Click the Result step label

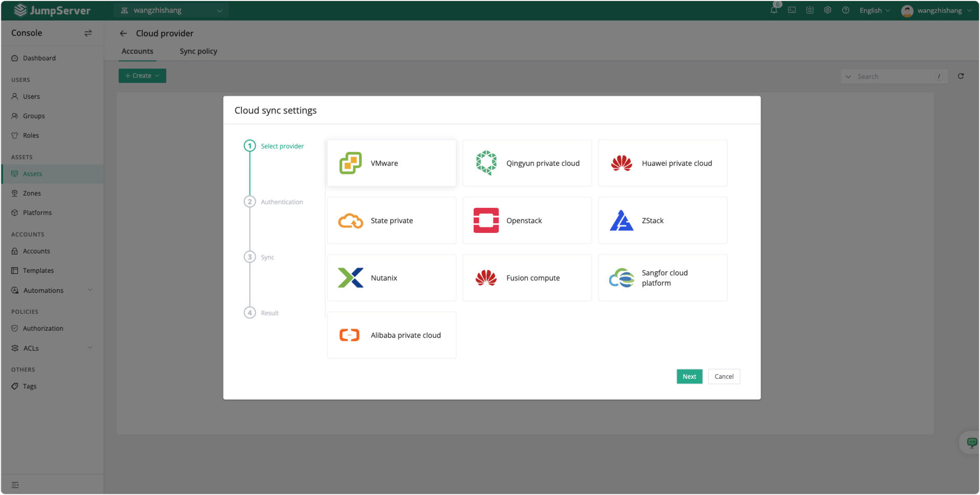(x=270, y=313)
